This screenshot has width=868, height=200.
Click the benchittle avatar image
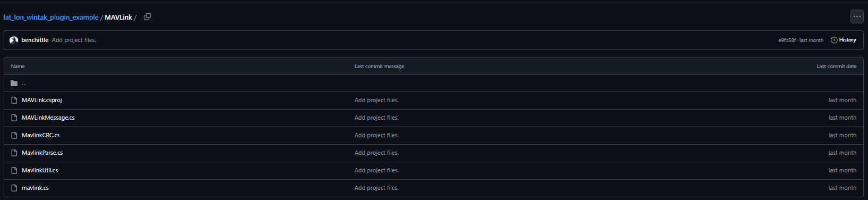[14, 40]
